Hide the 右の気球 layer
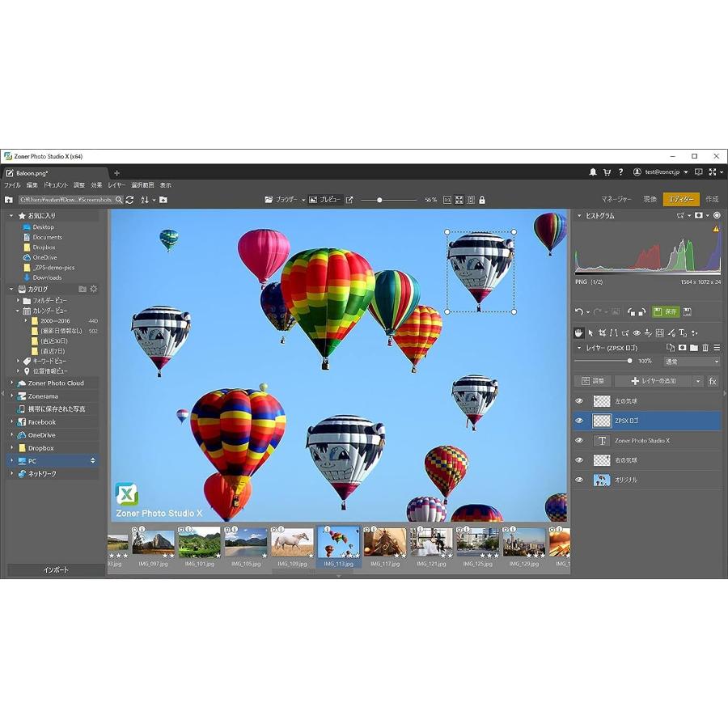 (x=579, y=460)
